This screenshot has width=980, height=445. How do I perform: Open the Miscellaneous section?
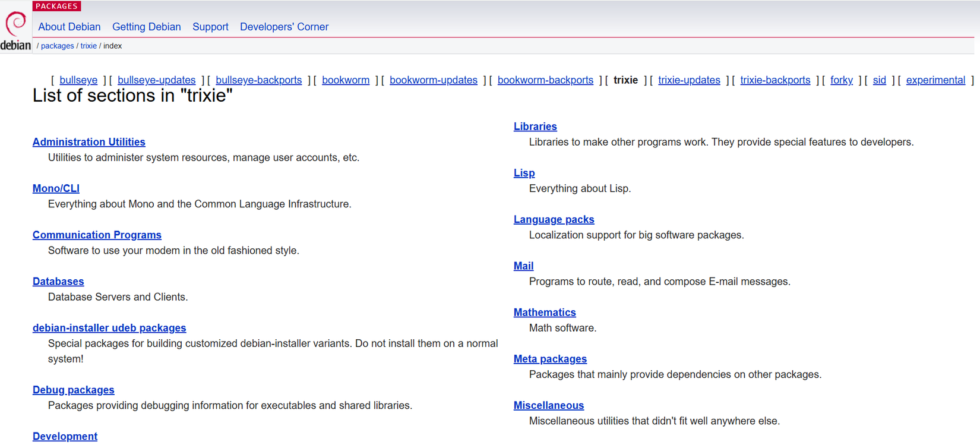[549, 405]
